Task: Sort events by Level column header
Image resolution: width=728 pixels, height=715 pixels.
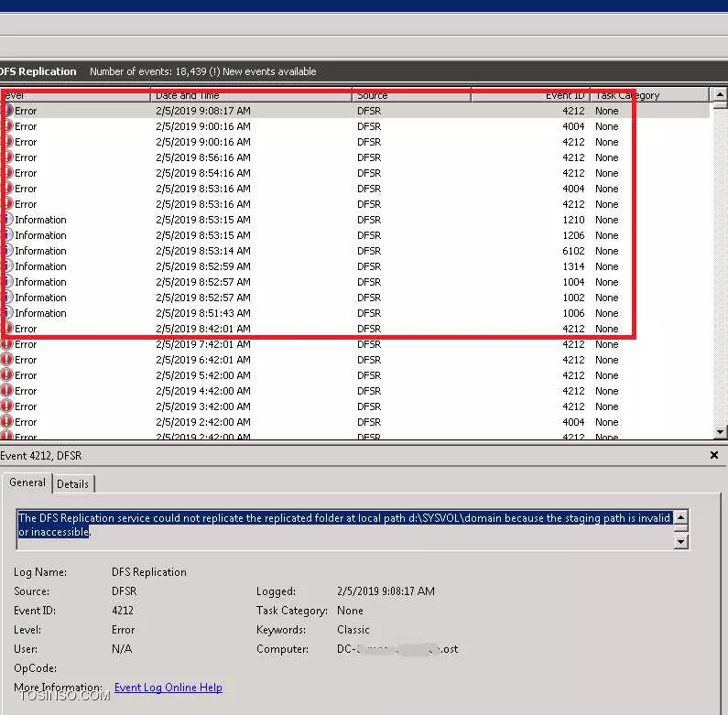Action: pyautogui.click(x=75, y=95)
